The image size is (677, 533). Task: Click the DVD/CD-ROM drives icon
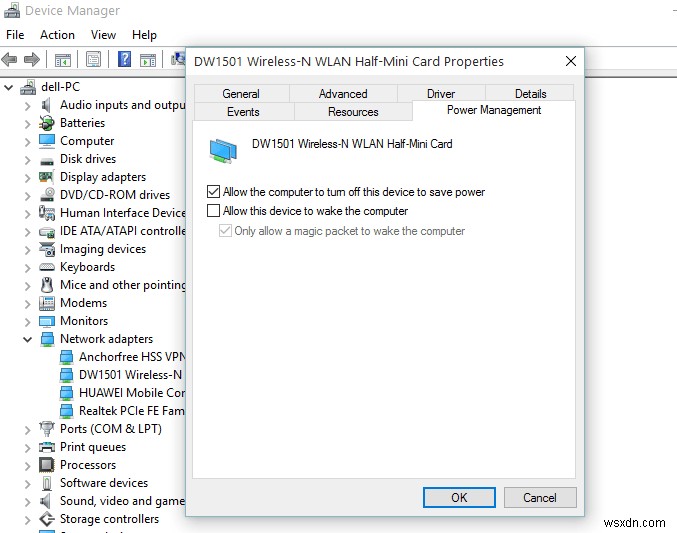click(x=47, y=195)
